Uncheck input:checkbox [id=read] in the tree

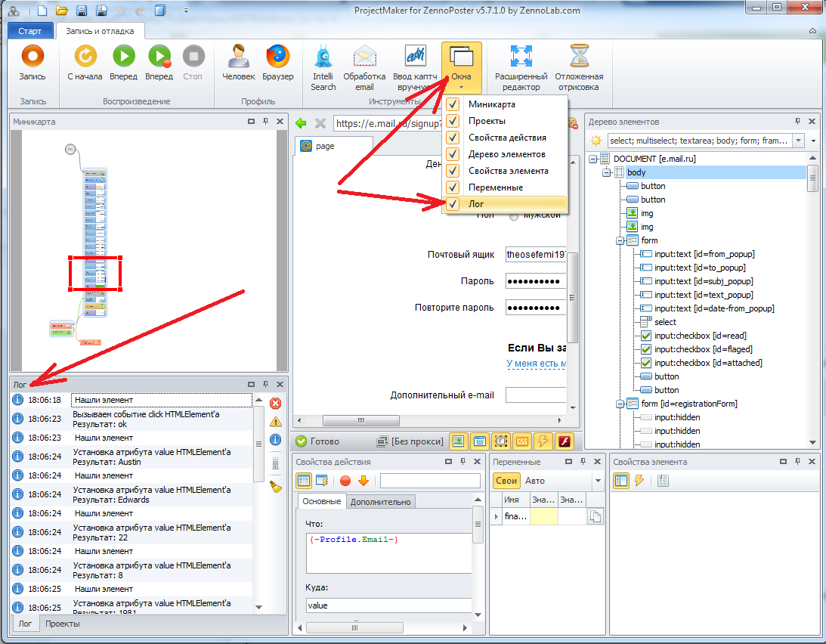[646, 336]
